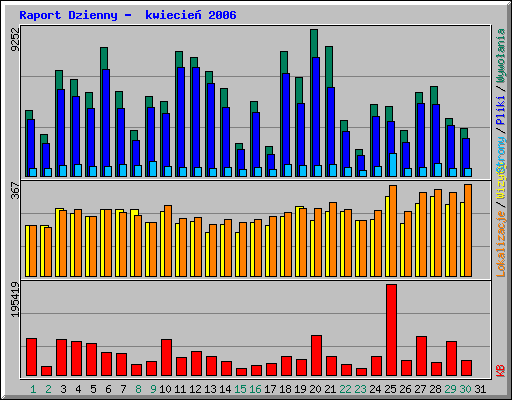Click the orange 'Lokalizacje' legend text
Image resolution: width=512 pixels, height=400 pixels.
tap(501, 244)
